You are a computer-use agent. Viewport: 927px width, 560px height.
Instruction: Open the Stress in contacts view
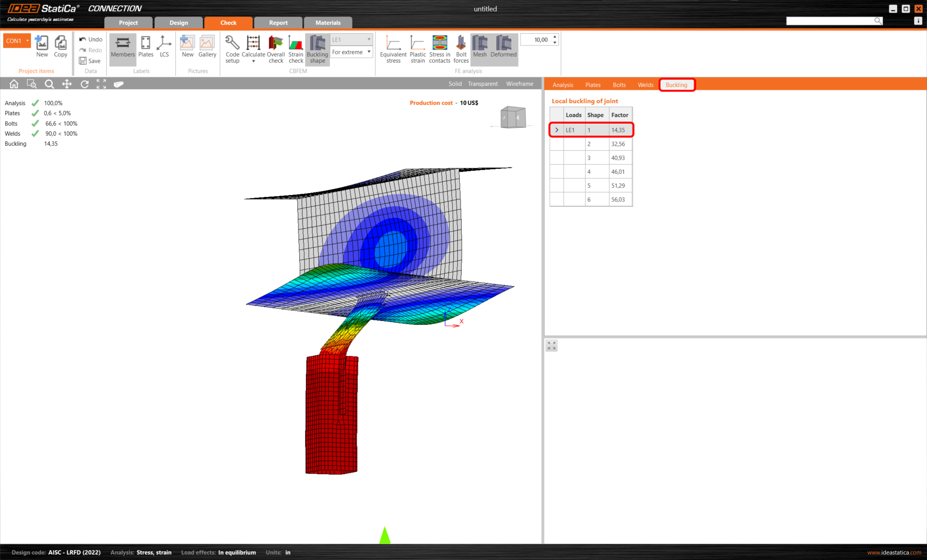click(439, 48)
